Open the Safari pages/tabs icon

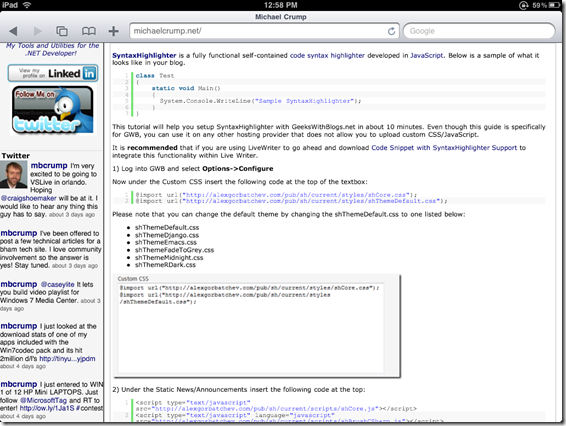pos(62,31)
